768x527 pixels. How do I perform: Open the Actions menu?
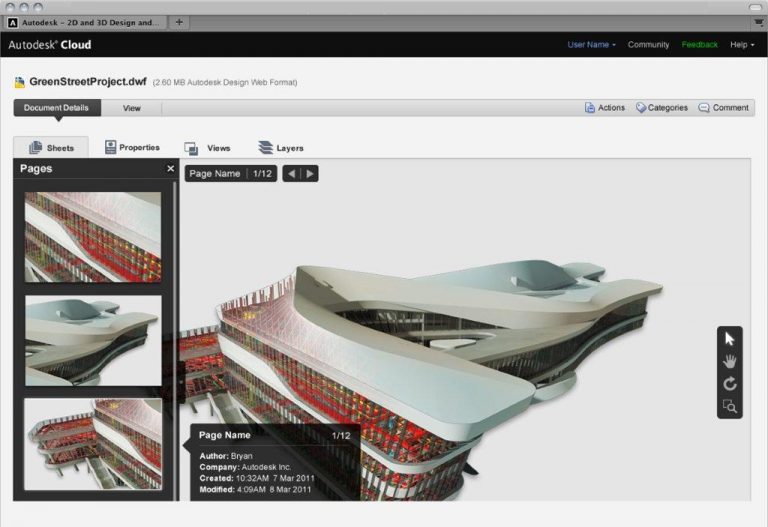[604, 108]
